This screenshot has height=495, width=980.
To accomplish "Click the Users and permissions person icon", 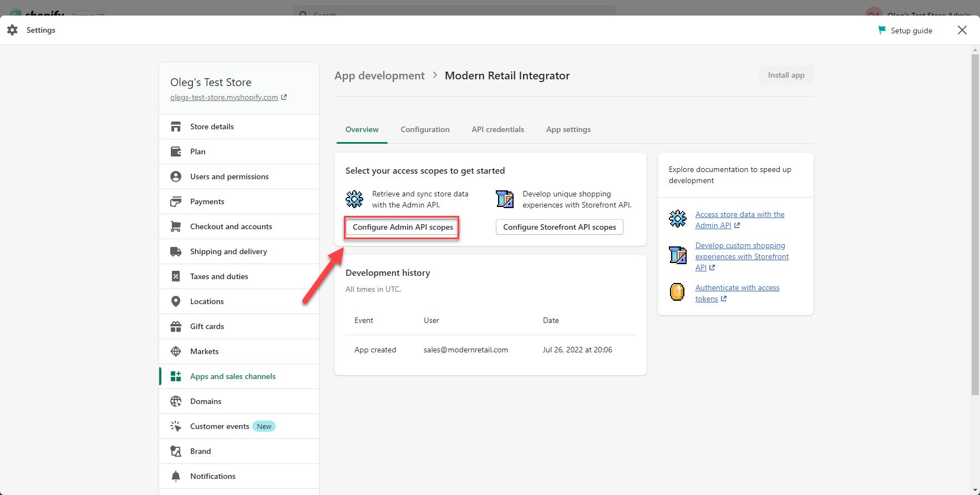I will [x=176, y=176].
